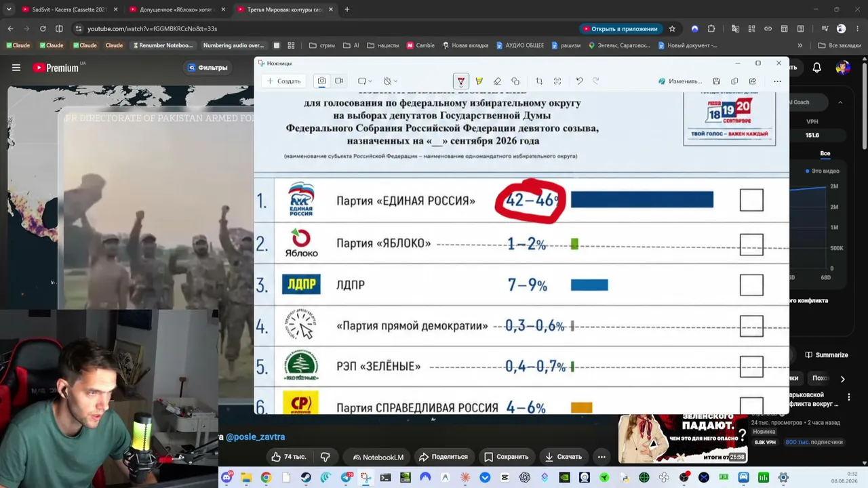Image resolution: width=868 pixels, height=488 pixels.
Task: Tick the Партия ЯБЛОКО ballot checkbox
Action: point(751,244)
